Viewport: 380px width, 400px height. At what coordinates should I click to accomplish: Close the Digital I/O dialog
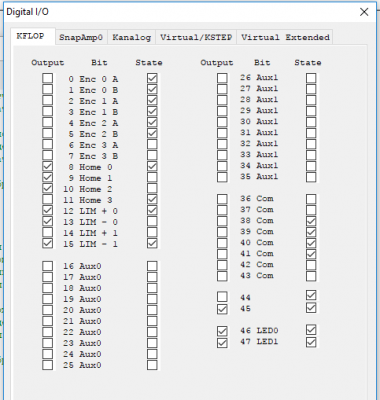click(364, 12)
